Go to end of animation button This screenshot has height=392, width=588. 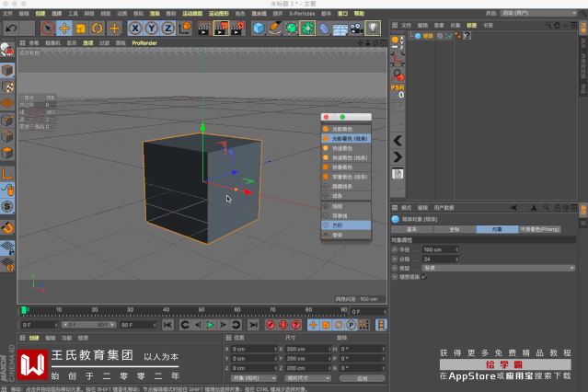click(253, 325)
